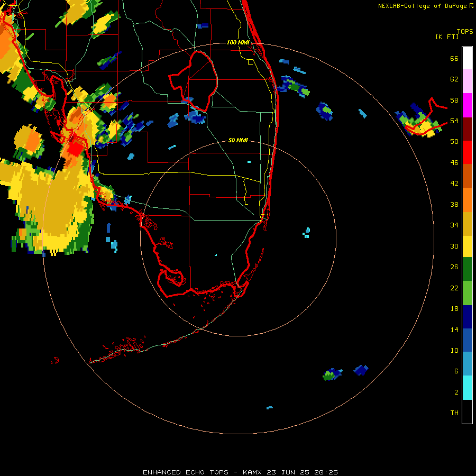
Task: Select the dark green legend swatch
Action: 467,269
